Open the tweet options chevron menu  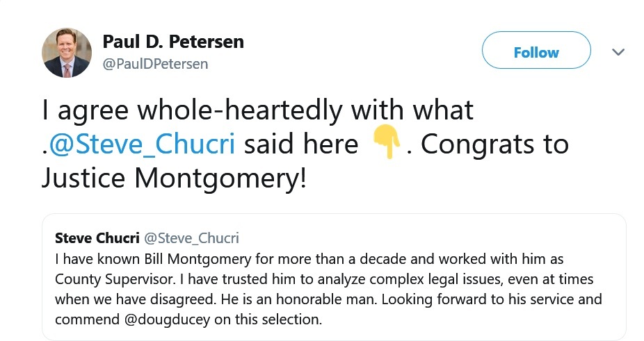point(618,52)
